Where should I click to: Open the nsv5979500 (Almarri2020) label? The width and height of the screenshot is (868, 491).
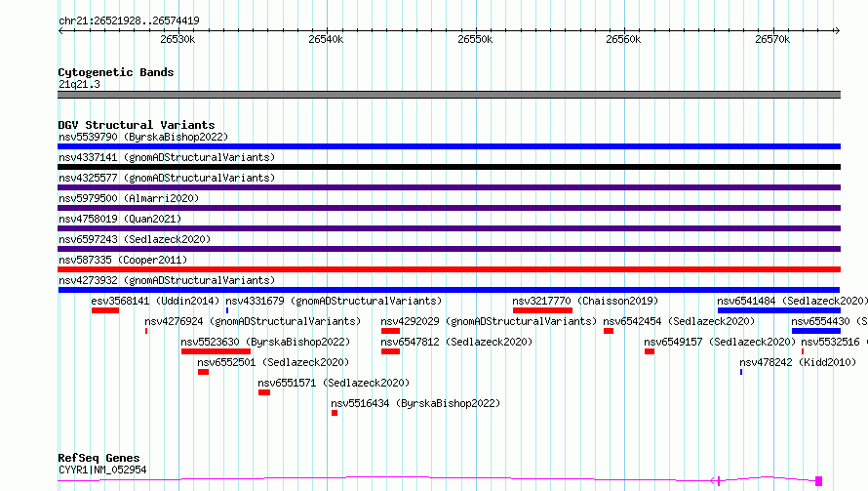pyautogui.click(x=129, y=198)
